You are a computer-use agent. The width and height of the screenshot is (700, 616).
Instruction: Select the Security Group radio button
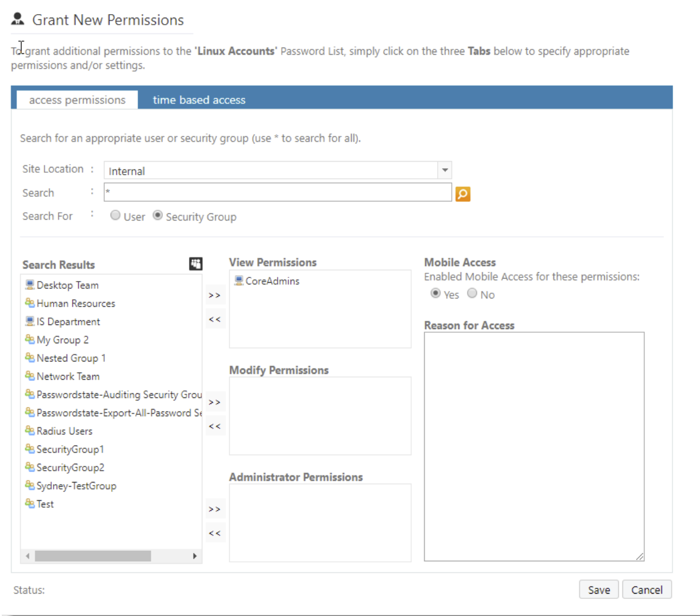coord(158,215)
